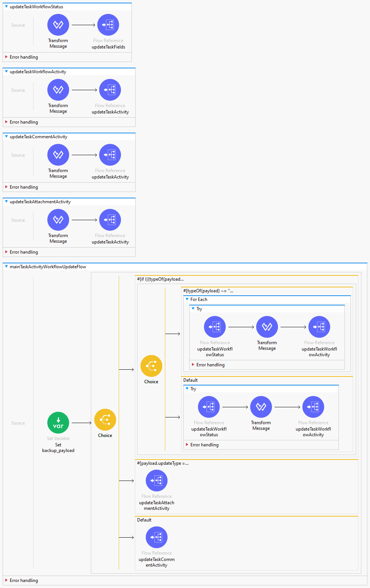Image resolution: width=370 pixels, height=588 pixels.
Task: Click the updateTaskCommentActivity flow title
Action: [39, 137]
